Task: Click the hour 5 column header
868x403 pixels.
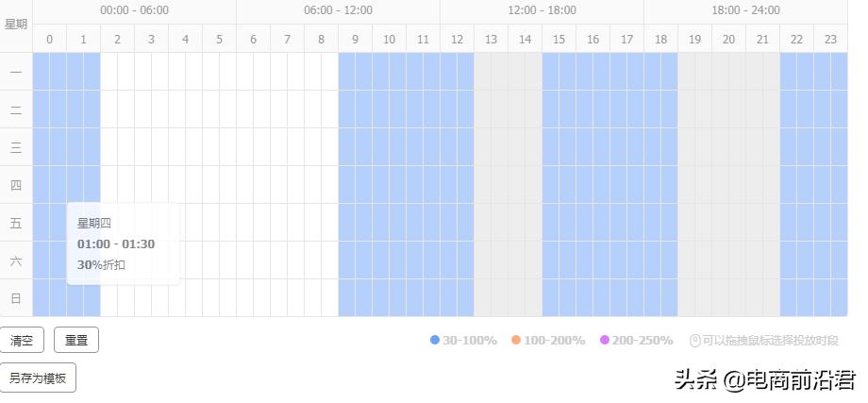Action: tap(219, 39)
